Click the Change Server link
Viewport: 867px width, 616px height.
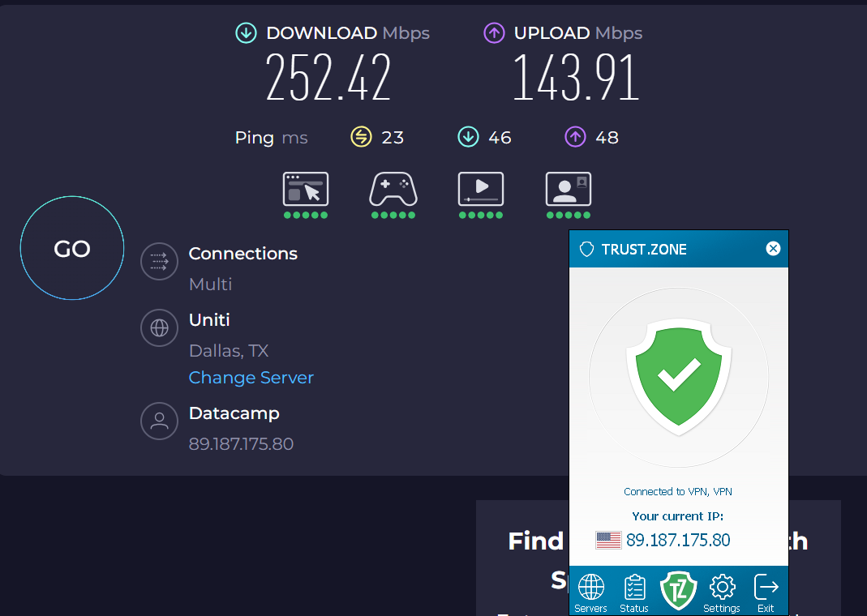tap(251, 378)
